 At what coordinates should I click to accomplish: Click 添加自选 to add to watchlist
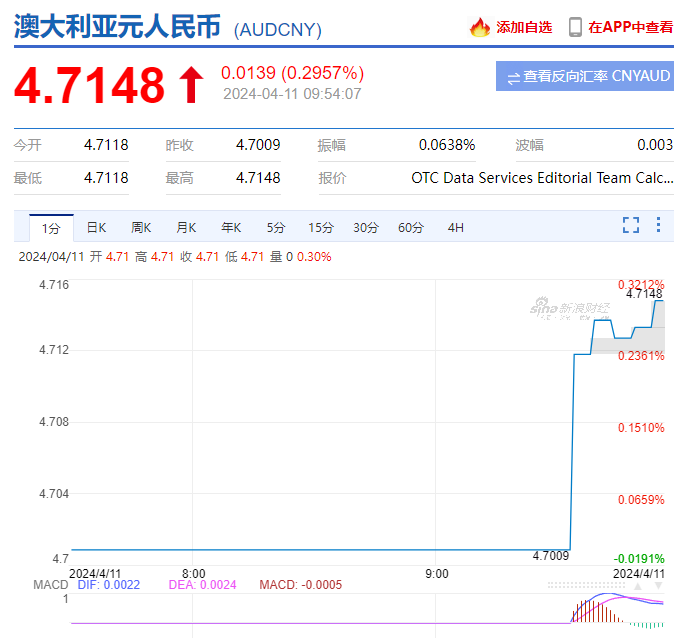[523, 27]
